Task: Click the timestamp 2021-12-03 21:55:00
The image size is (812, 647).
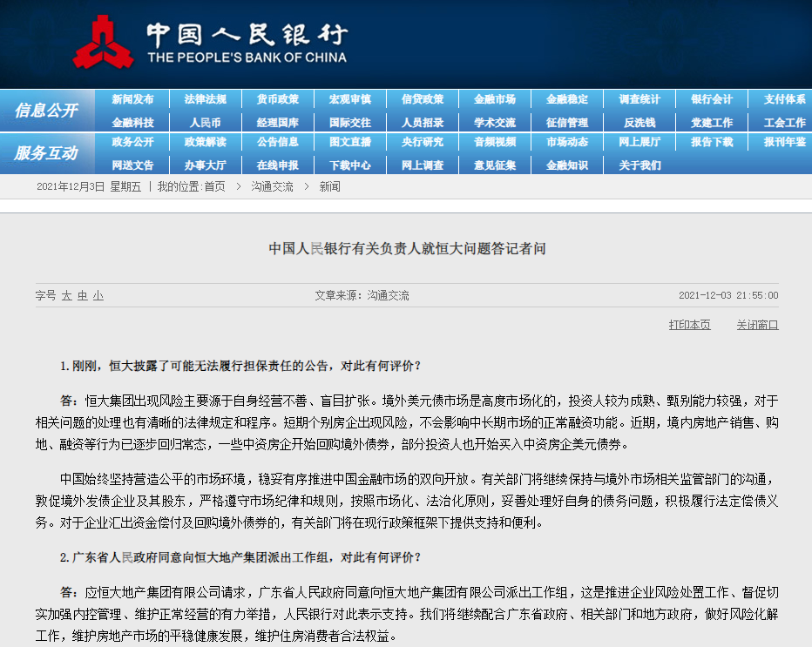Action: (x=728, y=295)
